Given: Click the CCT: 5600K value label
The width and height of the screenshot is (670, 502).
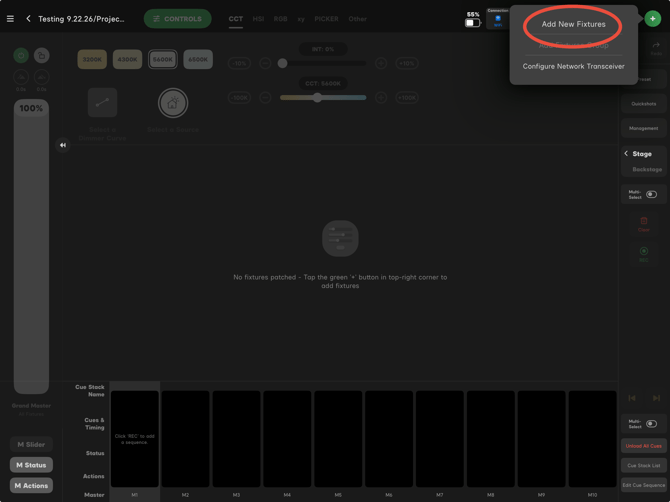Looking at the screenshot, I should click(x=323, y=83).
